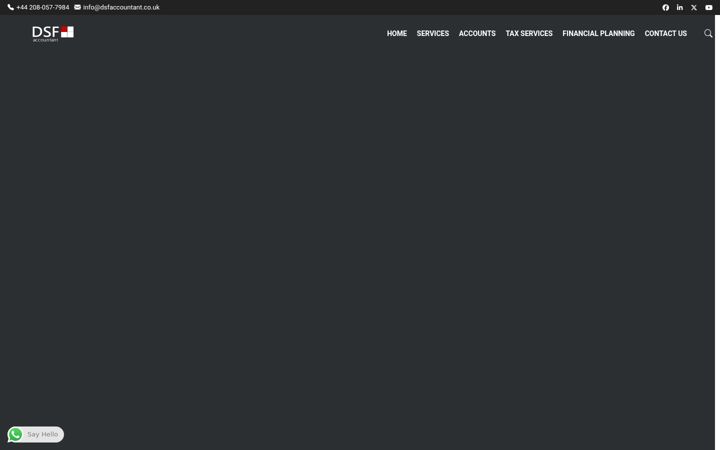Open the SERVICES menu
Viewport: 720px width, 450px height.
(433, 34)
